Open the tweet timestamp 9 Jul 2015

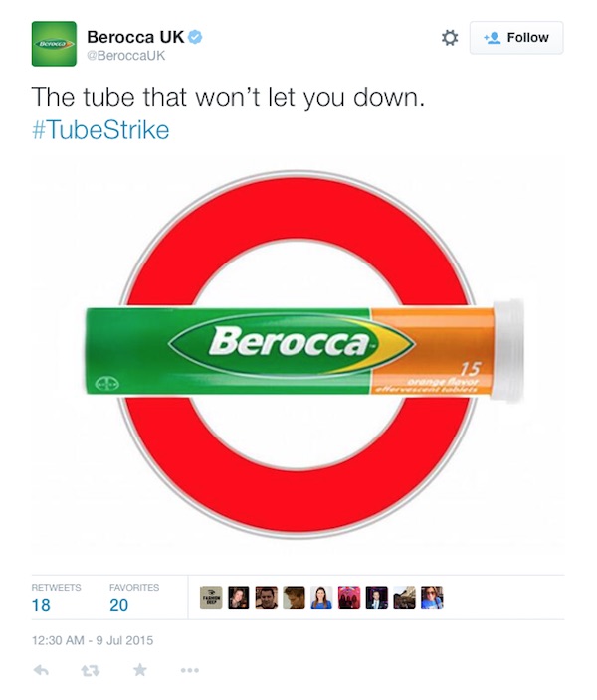[x=93, y=640]
